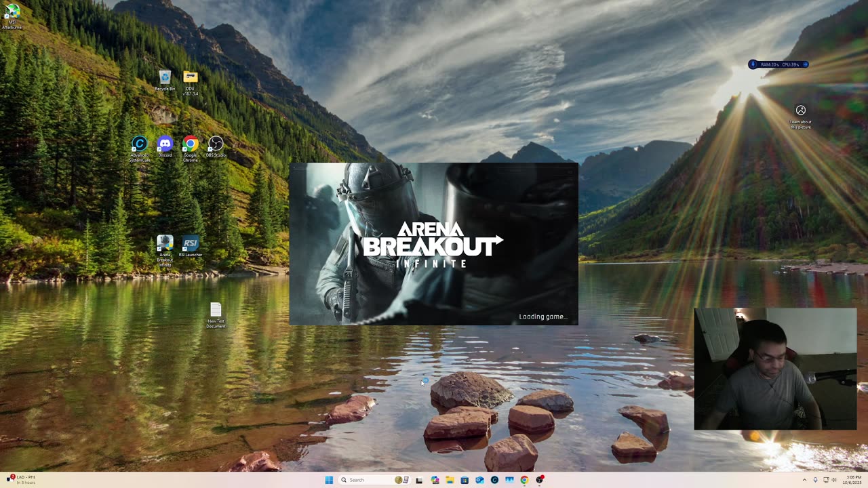Image resolution: width=868 pixels, height=488 pixels.
Task: Open Copilot from the taskbar
Action: coord(435,480)
